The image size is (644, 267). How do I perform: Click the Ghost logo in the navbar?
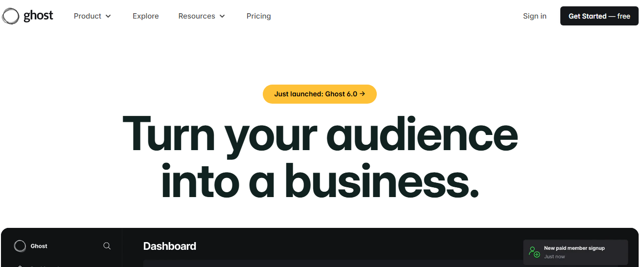pyautogui.click(x=27, y=16)
